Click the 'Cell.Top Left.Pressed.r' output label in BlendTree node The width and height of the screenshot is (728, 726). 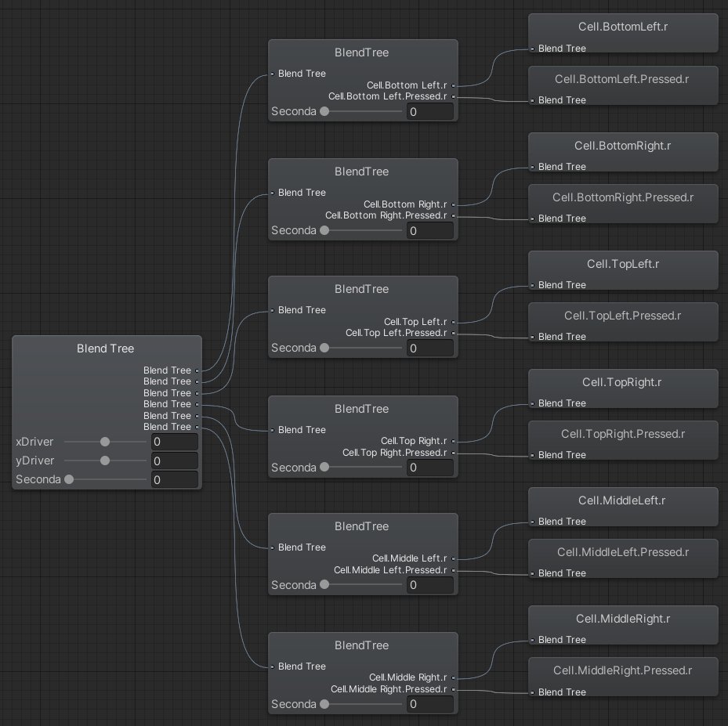[x=396, y=333]
